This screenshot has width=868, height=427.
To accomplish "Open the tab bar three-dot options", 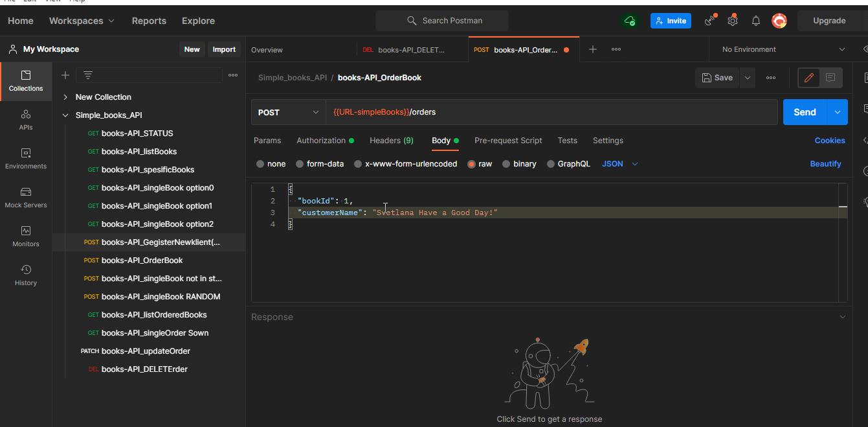I will coord(616,49).
